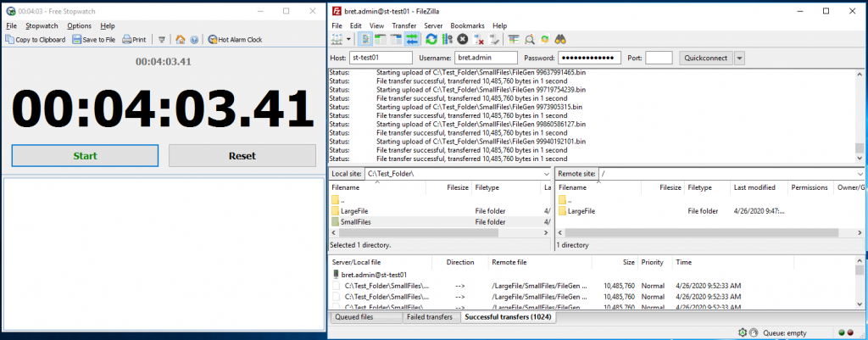Expand the Remote site path dropdown
This screenshot has height=340, width=868.
(860, 173)
